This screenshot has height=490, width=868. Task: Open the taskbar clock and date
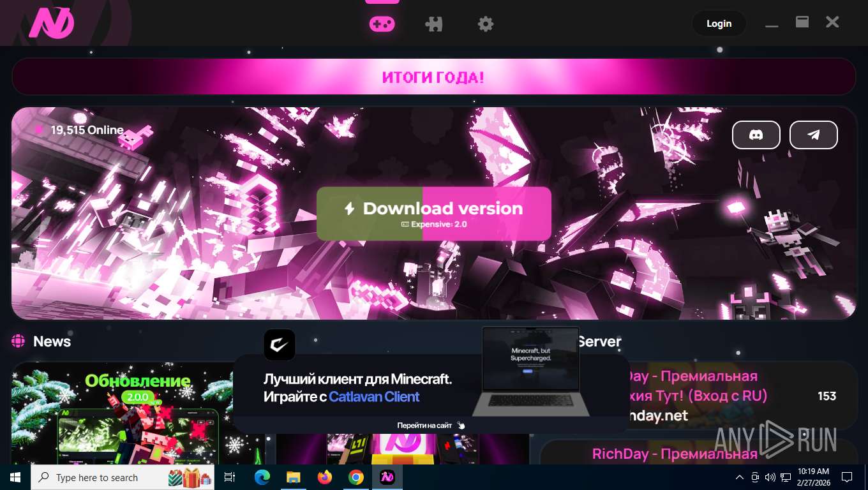814,477
